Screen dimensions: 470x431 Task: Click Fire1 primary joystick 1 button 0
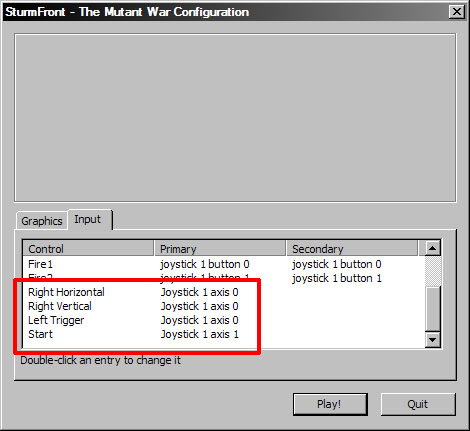205,264
